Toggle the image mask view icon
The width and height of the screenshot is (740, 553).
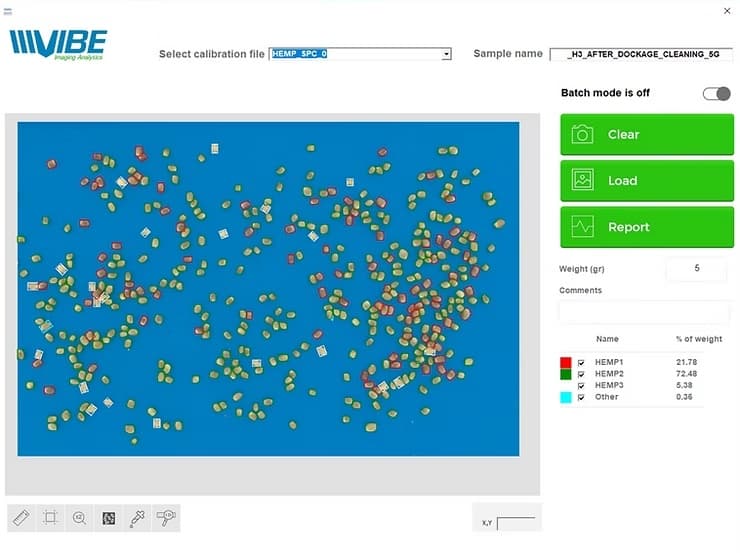coord(109,517)
